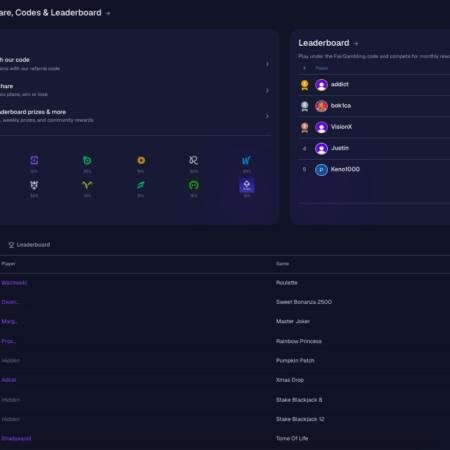
Task: Click arrow beside Leaderboard panel title
Action: [x=356, y=43]
